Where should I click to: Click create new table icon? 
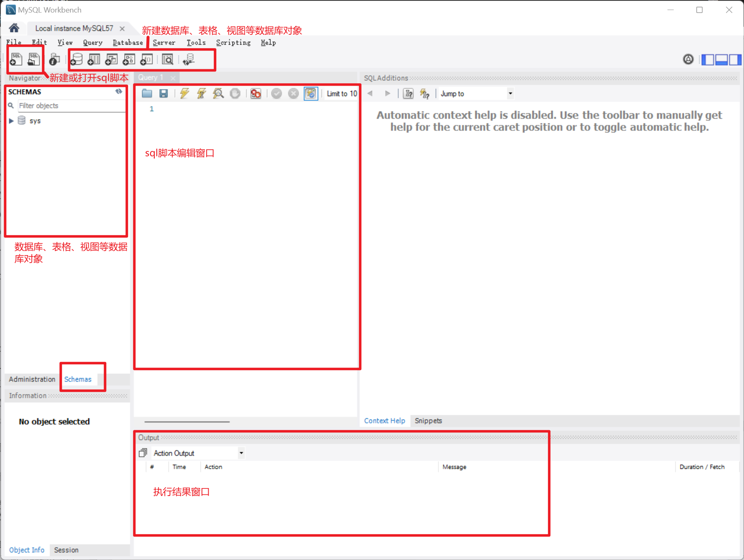click(94, 60)
